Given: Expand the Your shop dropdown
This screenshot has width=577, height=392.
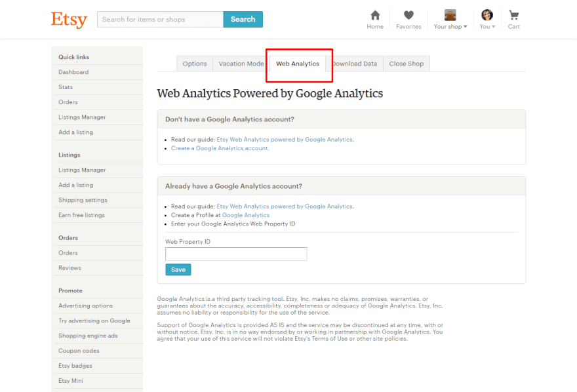Looking at the screenshot, I should click(x=451, y=27).
